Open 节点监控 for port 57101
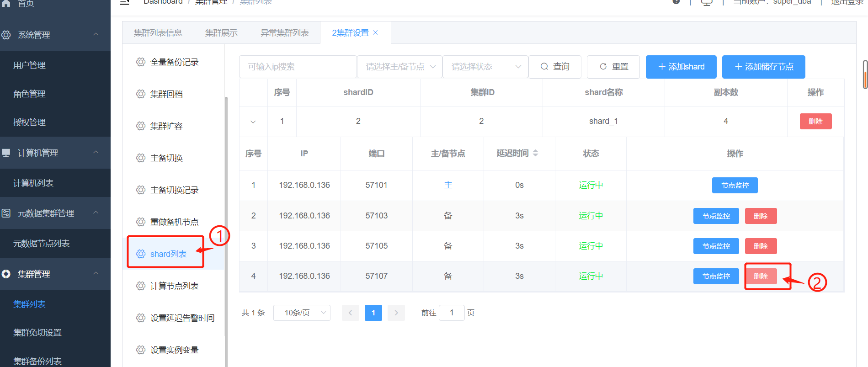Screen dimensions: 868x367 click(735, 185)
